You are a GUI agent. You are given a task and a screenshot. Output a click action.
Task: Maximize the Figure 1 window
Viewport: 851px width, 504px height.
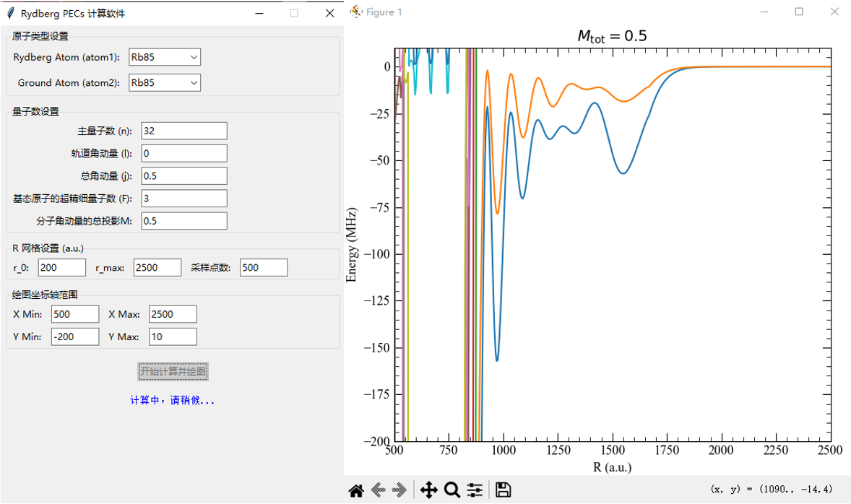coord(799,12)
